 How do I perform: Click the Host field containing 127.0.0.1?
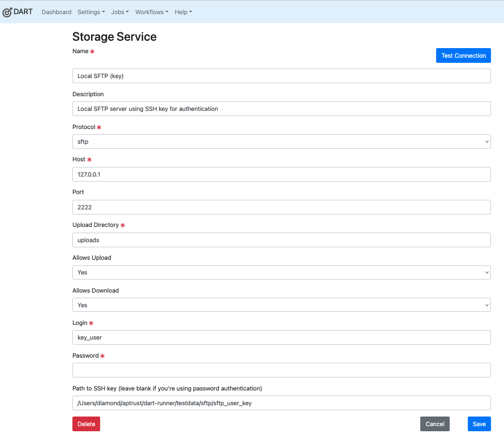(281, 174)
